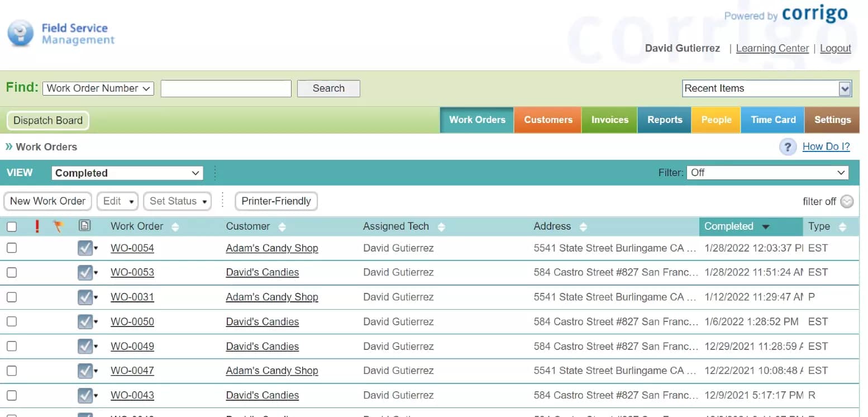
Task: Click the Find search text field
Action: [226, 88]
